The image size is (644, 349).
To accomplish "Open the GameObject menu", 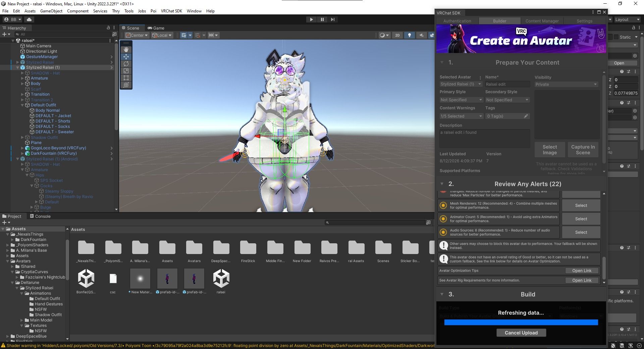I will [51, 11].
